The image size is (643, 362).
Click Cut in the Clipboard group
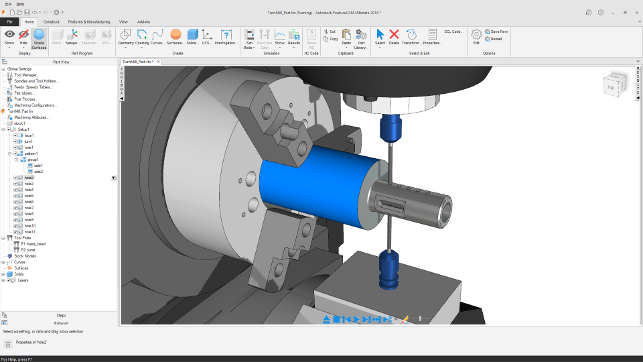pos(330,32)
